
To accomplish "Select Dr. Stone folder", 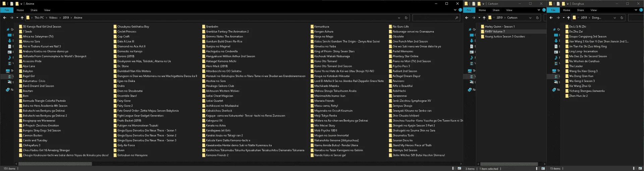I will pyautogui.click(x=120, y=66).
